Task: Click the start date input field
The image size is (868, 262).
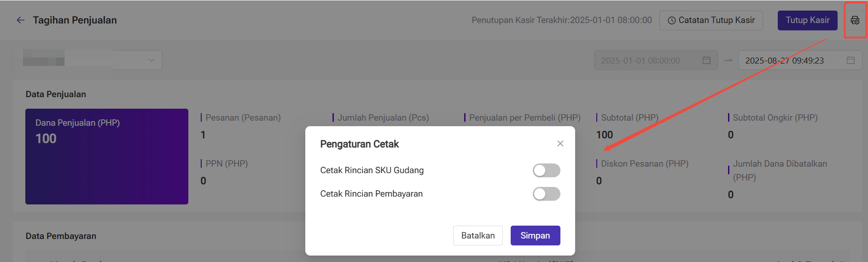Action: click(x=656, y=60)
